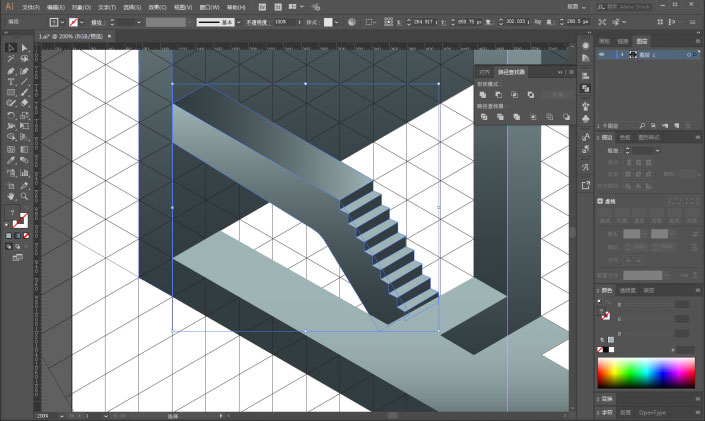This screenshot has height=421, width=705.
Task: Click the Divide pathfinder icon
Action: click(x=484, y=117)
